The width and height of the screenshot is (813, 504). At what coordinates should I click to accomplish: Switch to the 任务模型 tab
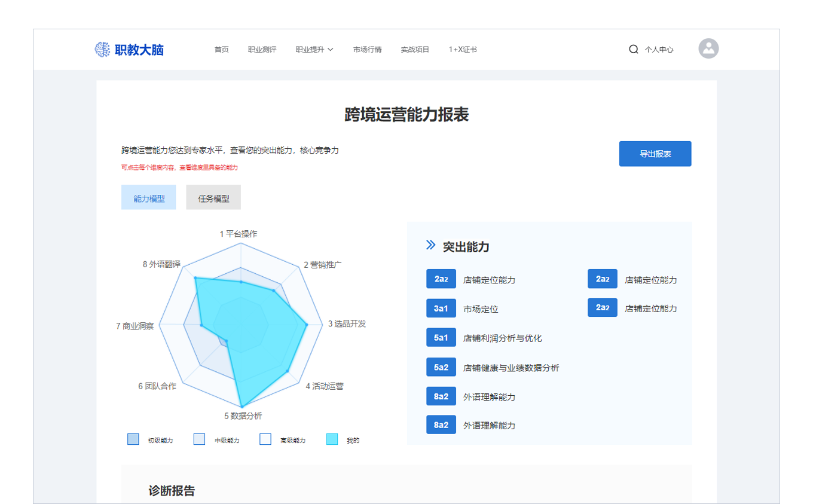click(213, 198)
